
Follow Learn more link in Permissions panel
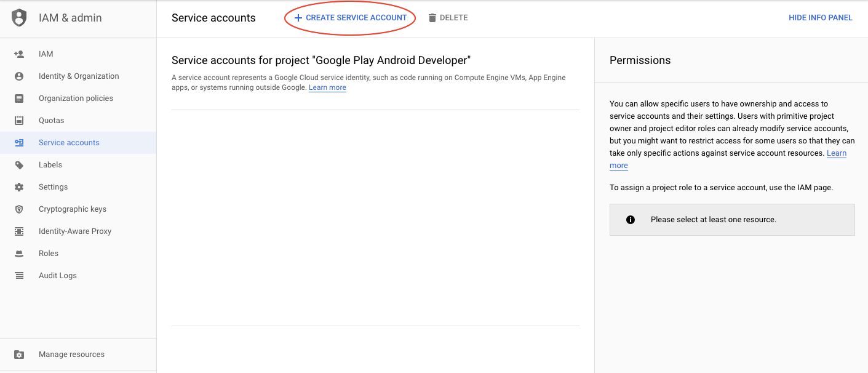coord(836,153)
